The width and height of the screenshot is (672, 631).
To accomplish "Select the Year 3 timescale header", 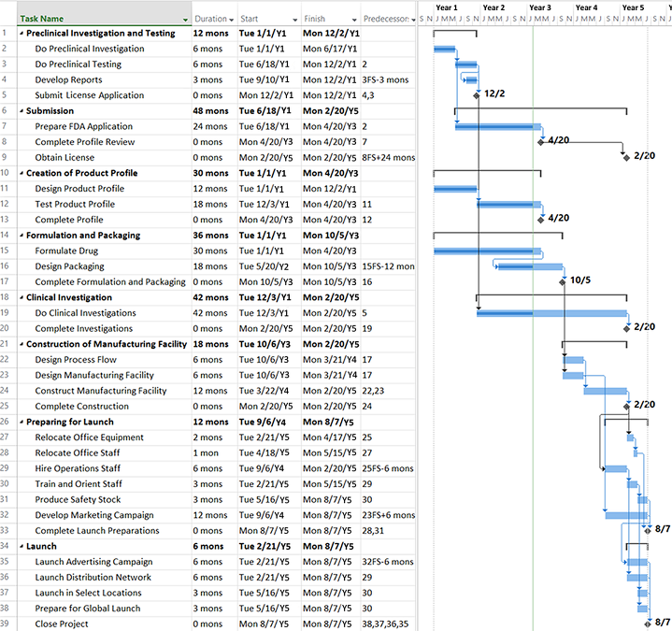I will 540,7.
